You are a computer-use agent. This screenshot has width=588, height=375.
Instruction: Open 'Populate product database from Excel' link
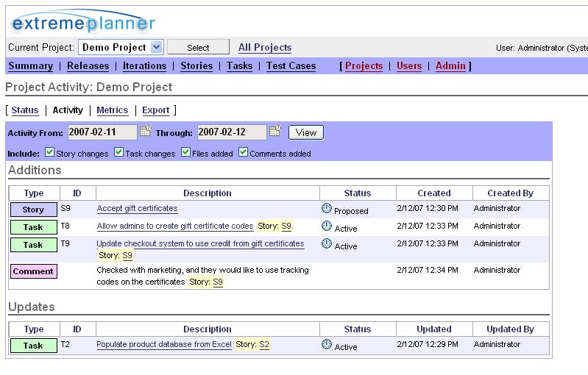(163, 345)
